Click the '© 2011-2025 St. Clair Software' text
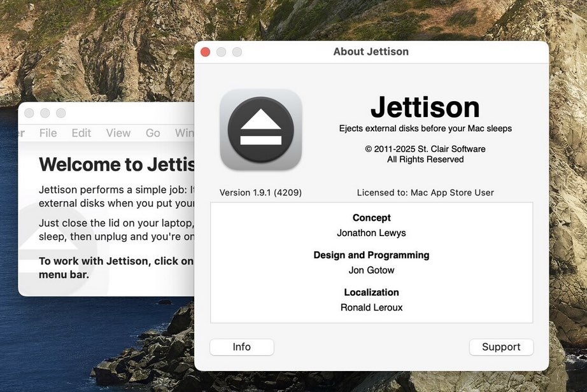This screenshot has width=587, height=392. click(x=425, y=149)
